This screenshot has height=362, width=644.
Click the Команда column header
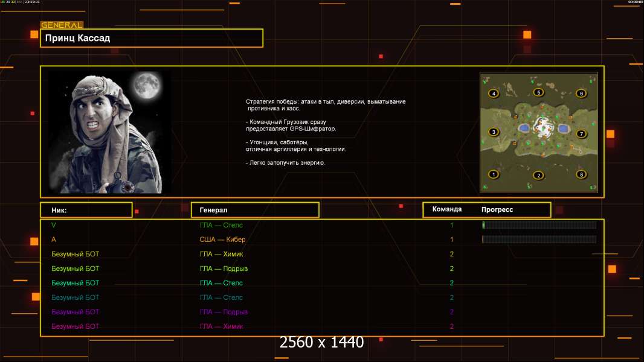[x=447, y=209]
